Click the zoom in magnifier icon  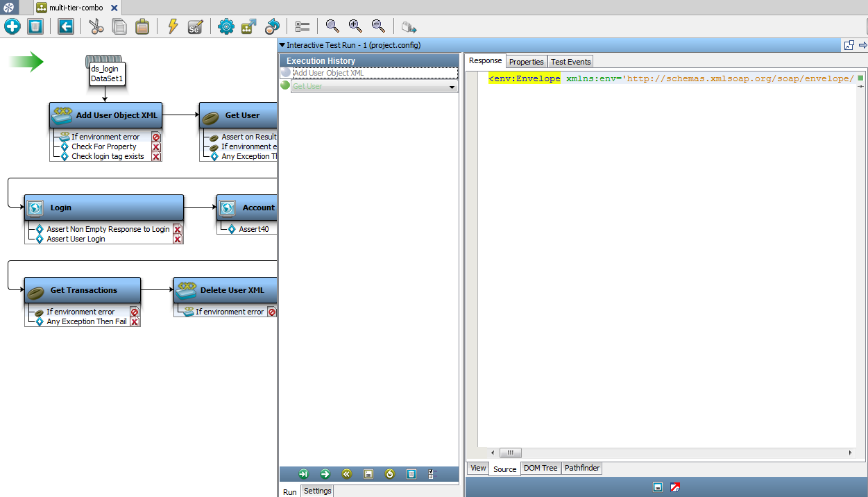click(x=355, y=26)
